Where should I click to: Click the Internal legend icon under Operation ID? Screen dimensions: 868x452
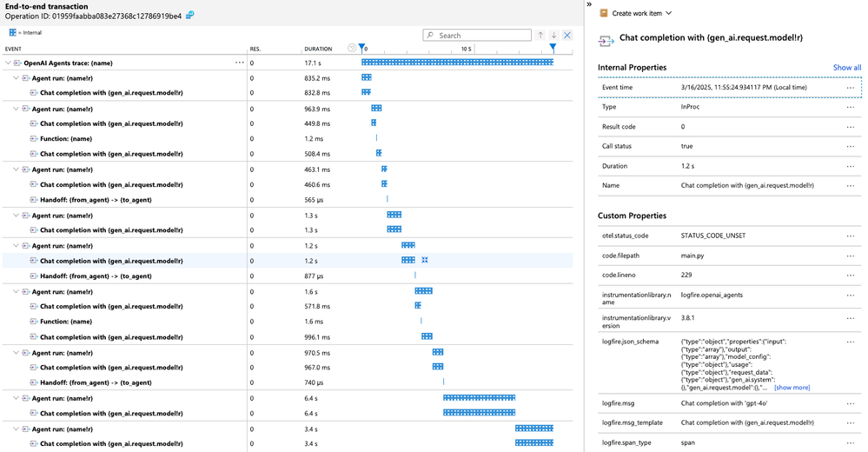[x=13, y=33]
